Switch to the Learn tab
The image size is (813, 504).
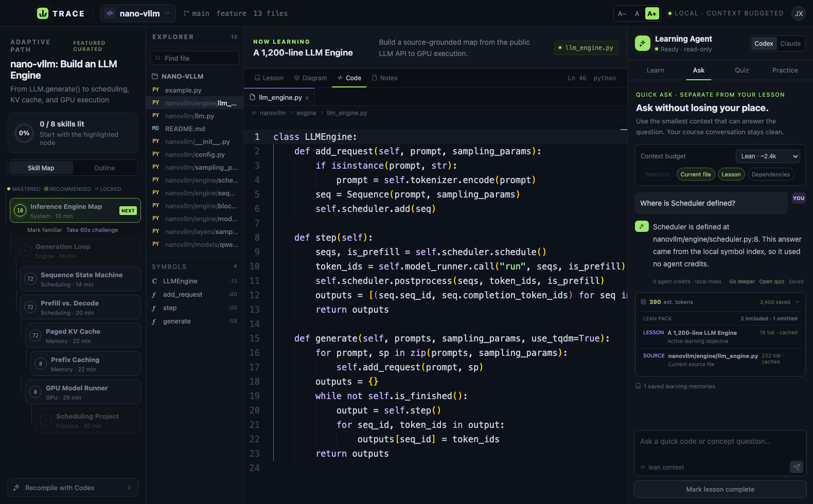click(x=656, y=70)
